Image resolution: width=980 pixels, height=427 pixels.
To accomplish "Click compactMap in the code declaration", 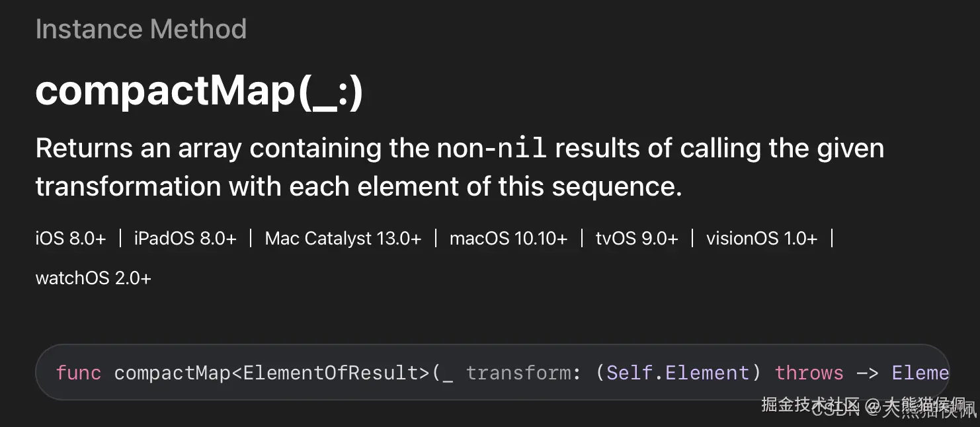I will pyautogui.click(x=172, y=373).
